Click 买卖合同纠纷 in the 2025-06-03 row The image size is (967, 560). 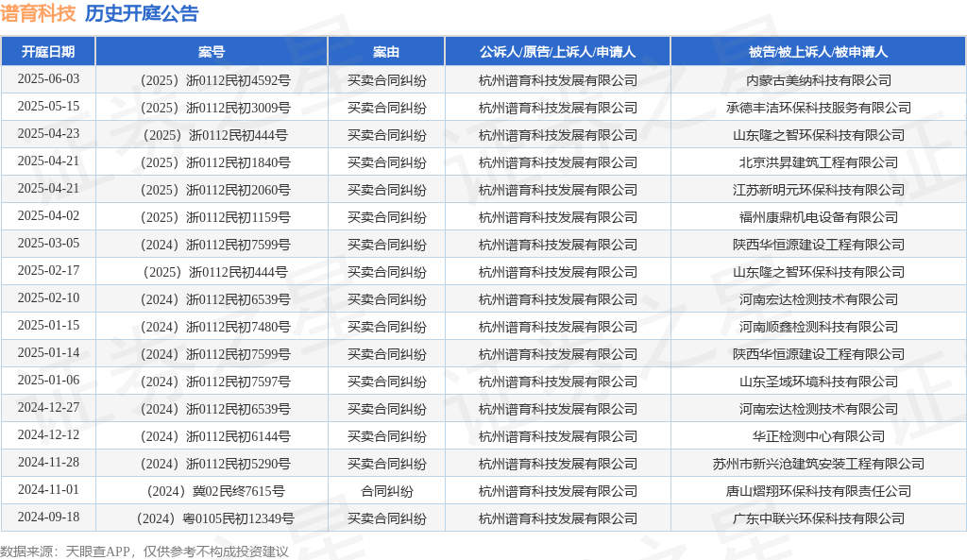tap(386, 80)
